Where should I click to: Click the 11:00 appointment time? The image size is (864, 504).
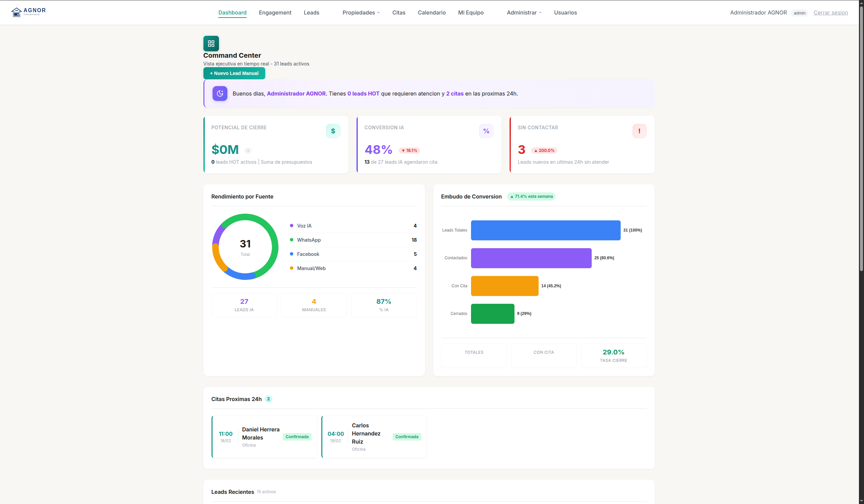click(226, 434)
